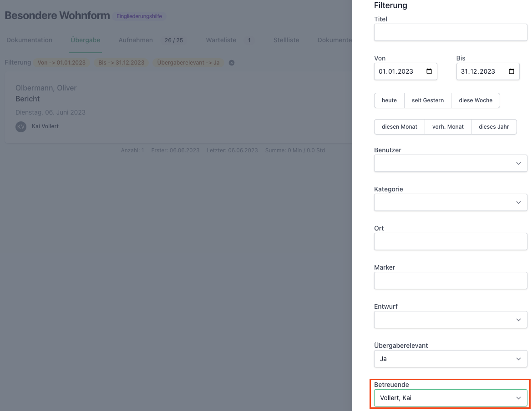Click the Warteliste count badge 1
Image resolution: width=532 pixels, height=411 pixels.
coord(249,40)
